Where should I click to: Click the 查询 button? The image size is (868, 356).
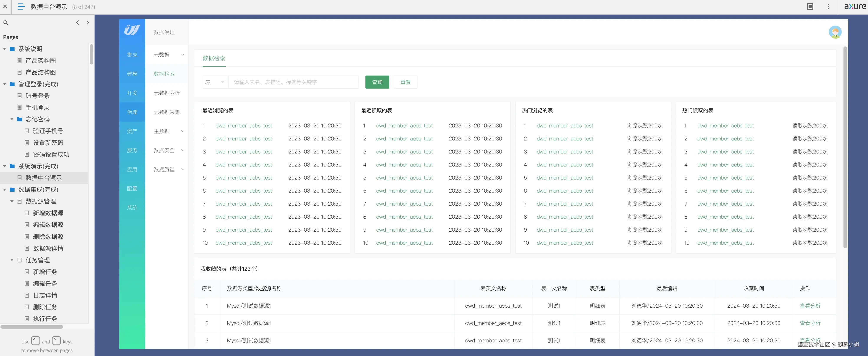pyautogui.click(x=377, y=82)
